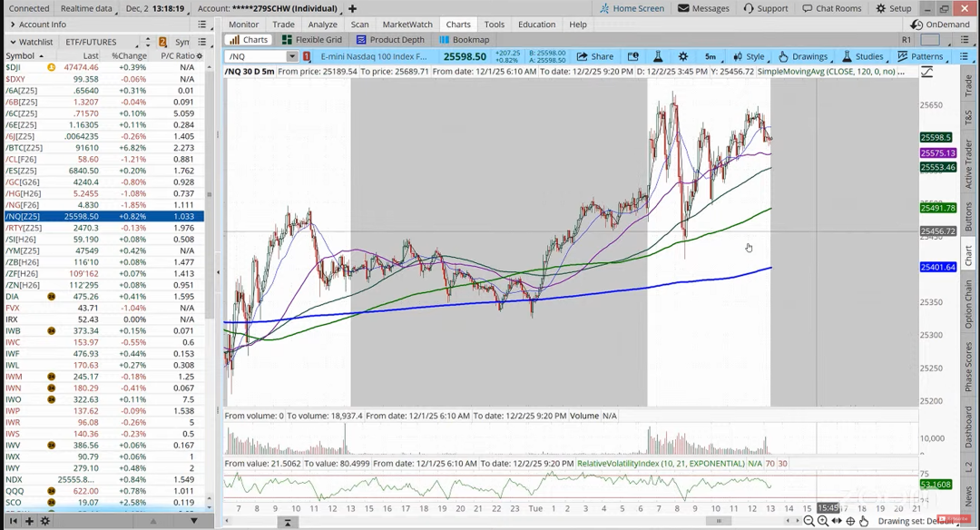Screen dimensions: 980x530
Task: Switch to the Tools tab
Action: coord(494,25)
